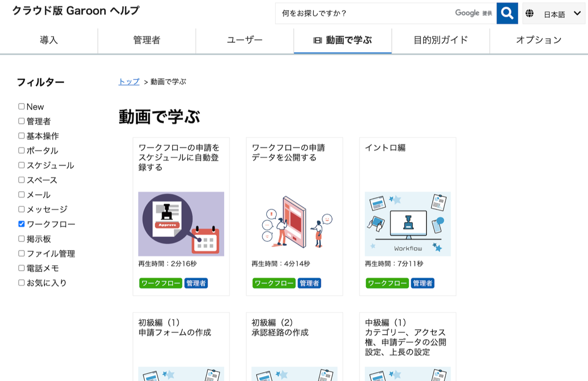The height and width of the screenshot is (381, 588).
Task: Open the オプション tab
Action: pos(539,40)
